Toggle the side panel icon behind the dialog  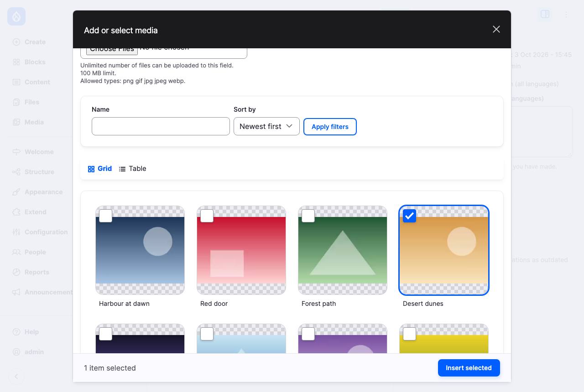tap(545, 15)
